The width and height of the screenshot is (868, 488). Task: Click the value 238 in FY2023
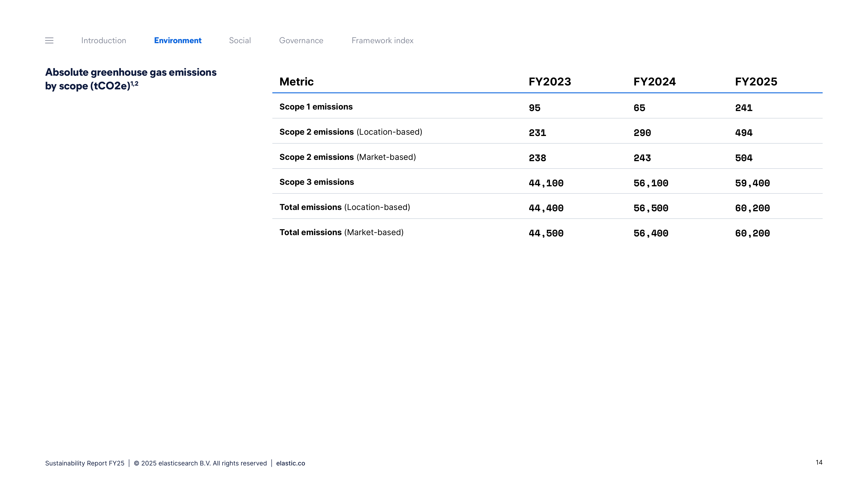537,158
